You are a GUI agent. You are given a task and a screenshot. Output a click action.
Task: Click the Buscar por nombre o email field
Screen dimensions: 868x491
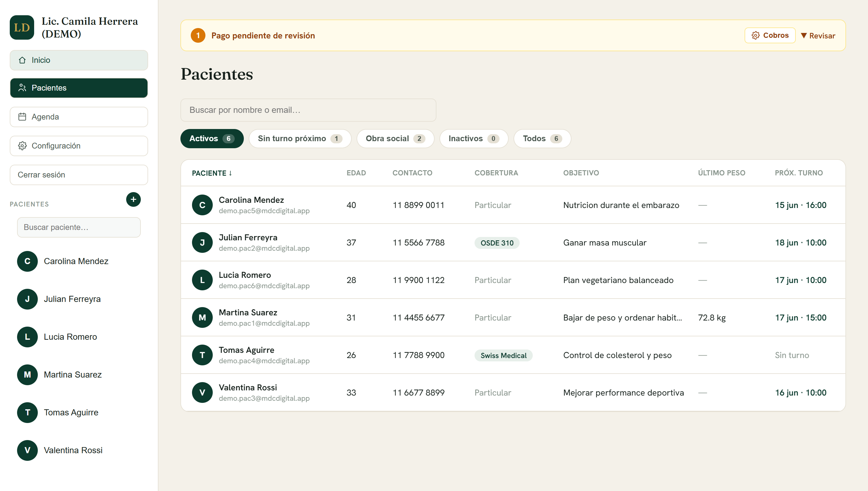tap(308, 110)
